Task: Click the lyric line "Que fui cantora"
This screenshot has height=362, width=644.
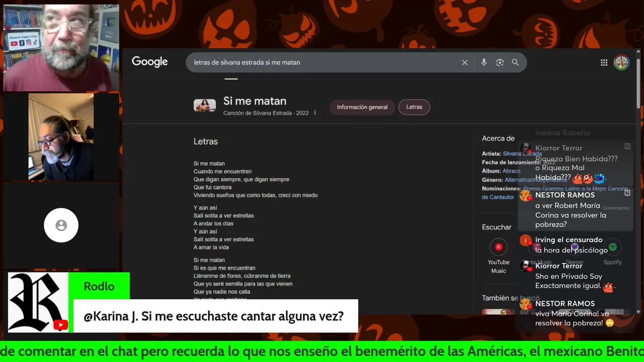Action: click(212, 188)
